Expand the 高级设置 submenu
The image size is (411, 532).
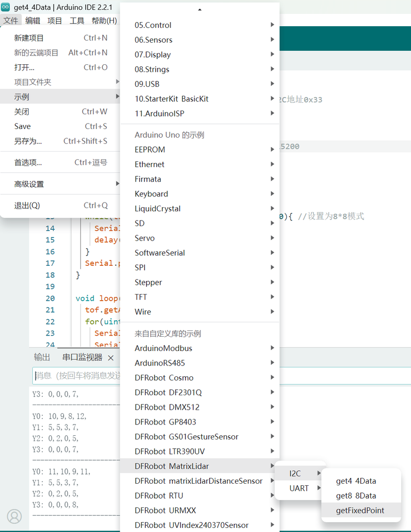pos(29,184)
